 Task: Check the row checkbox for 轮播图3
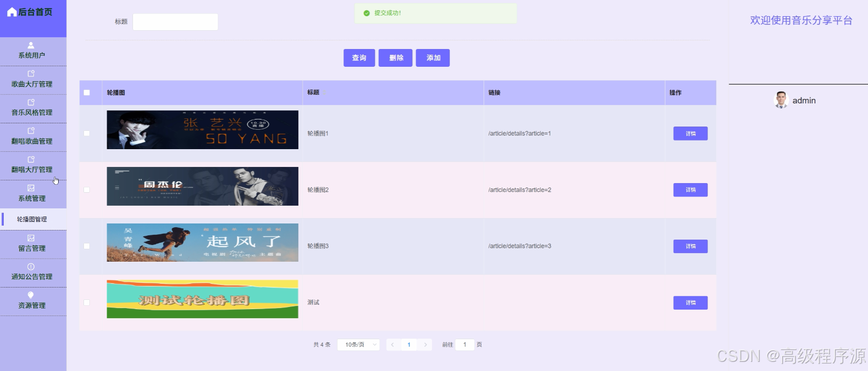(x=87, y=246)
